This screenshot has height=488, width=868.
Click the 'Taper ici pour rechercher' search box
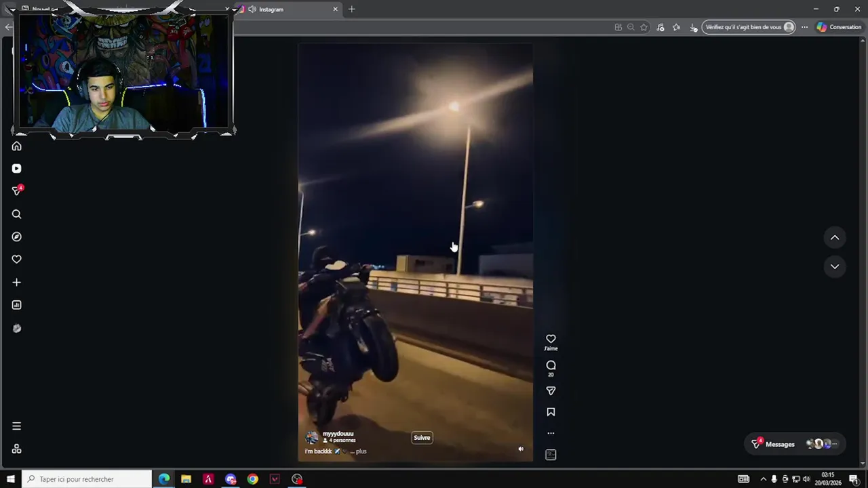point(87,479)
